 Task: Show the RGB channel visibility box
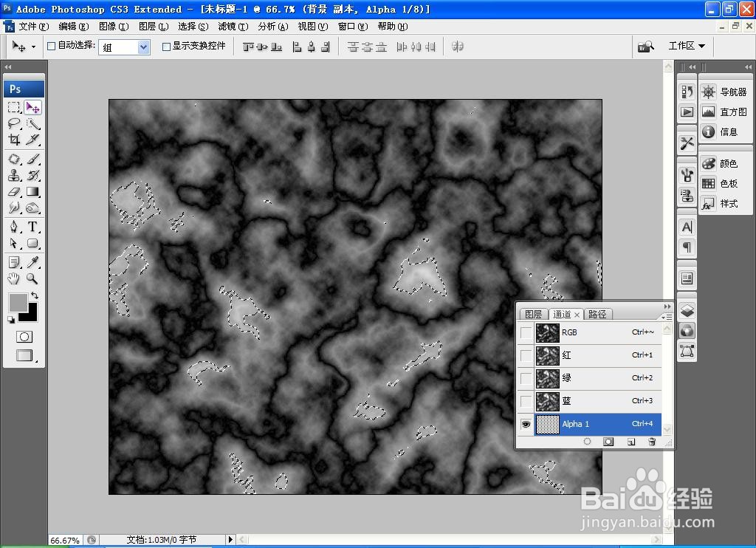pos(526,332)
